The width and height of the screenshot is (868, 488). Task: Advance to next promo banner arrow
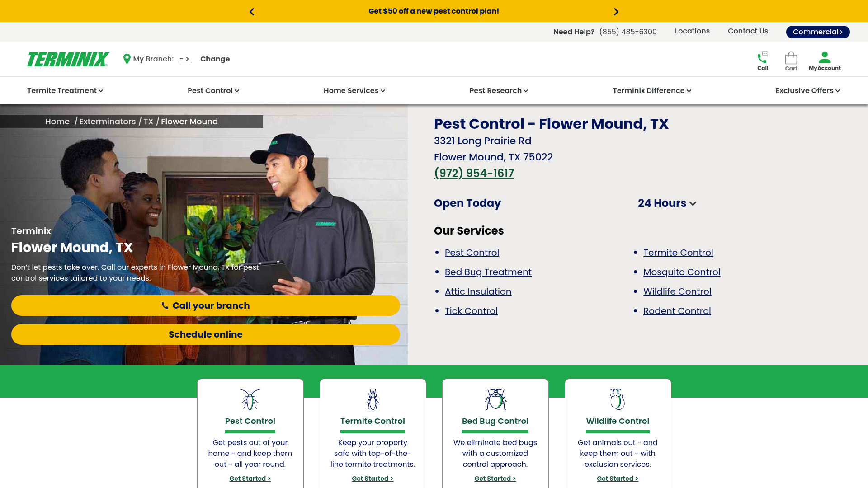(616, 12)
